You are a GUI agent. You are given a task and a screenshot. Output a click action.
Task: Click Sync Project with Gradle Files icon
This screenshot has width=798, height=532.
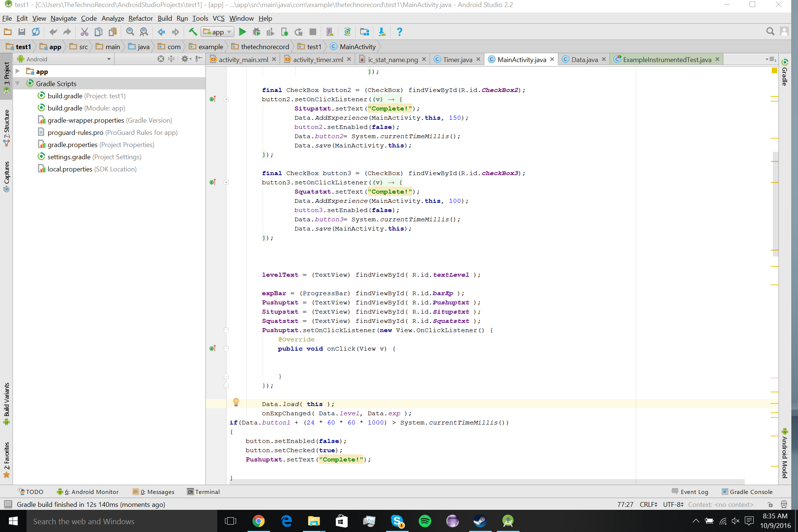(x=347, y=32)
